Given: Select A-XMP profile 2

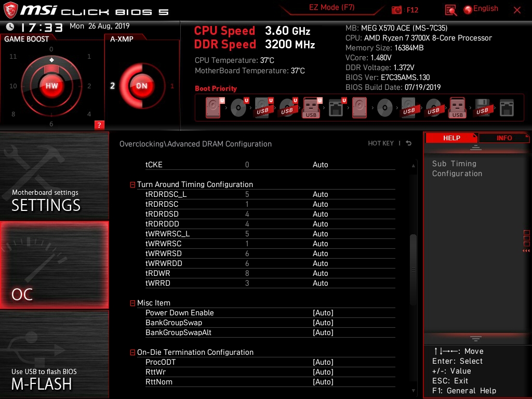Looking at the screenshot, I should tap(112, 86).
